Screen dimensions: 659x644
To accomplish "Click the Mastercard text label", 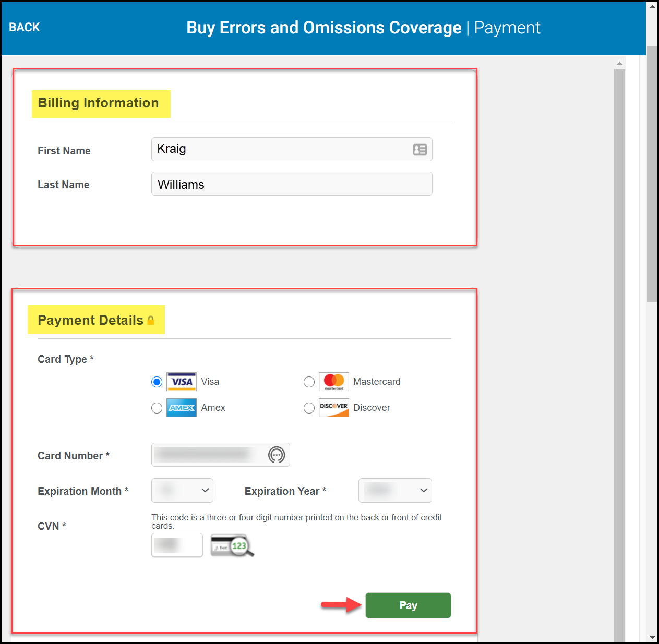I will click(x=377, y=382).
